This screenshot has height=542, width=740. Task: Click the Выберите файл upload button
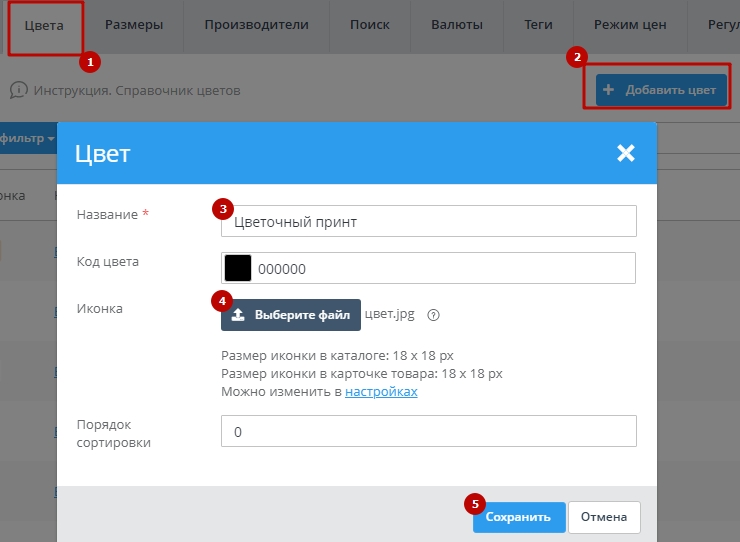click(x=291, y=315)
